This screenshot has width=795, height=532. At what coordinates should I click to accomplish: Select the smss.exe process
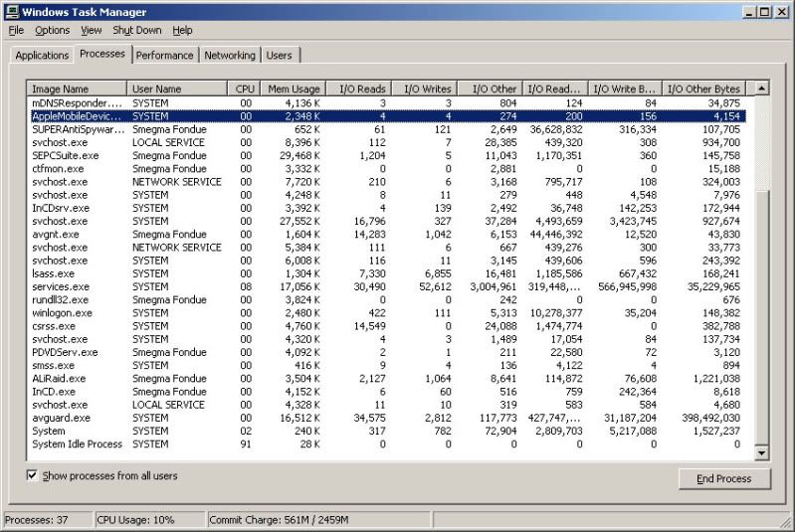click(386, 365)
